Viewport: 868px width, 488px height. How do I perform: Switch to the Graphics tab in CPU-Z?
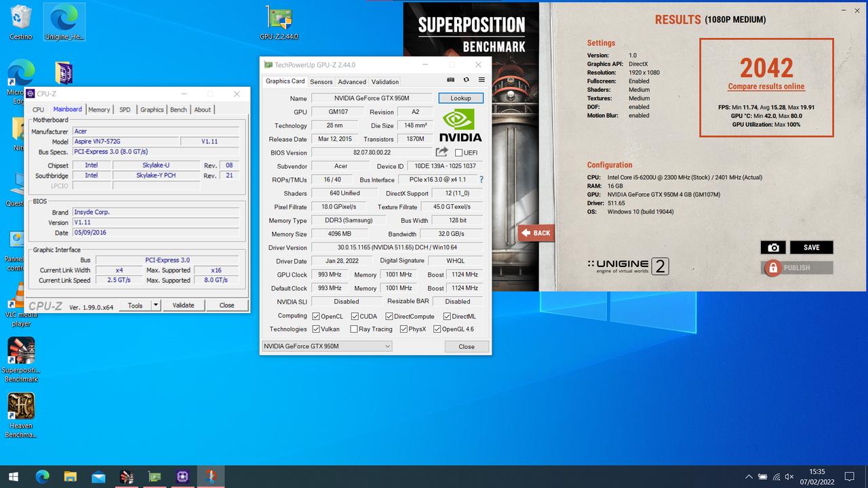[x=152, y=110]
